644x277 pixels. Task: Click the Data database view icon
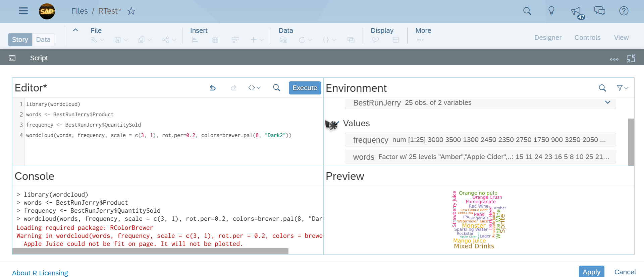tap(283, 40)
